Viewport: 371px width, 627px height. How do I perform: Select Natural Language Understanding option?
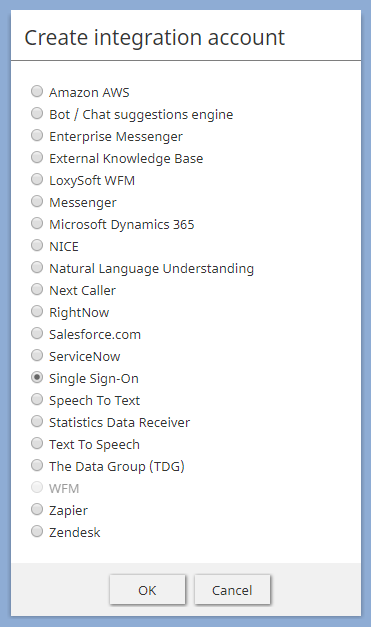(37, 268)
